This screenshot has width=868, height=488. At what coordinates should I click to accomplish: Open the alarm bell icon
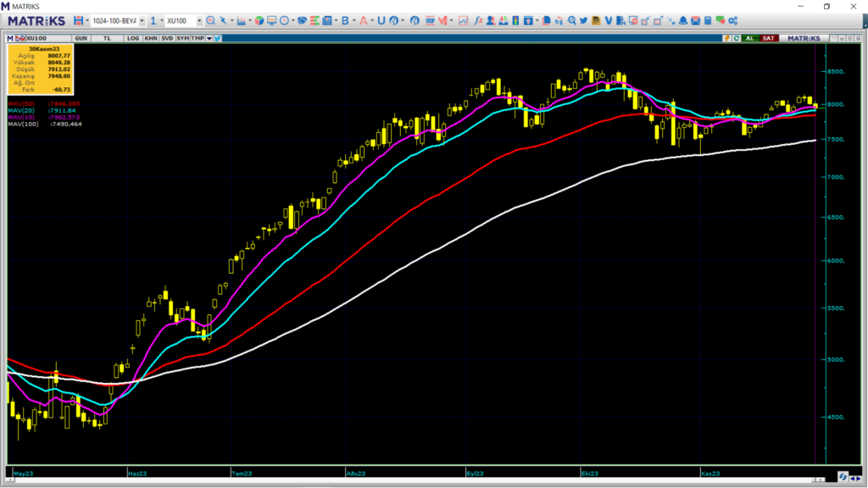(x=682, y=20)
